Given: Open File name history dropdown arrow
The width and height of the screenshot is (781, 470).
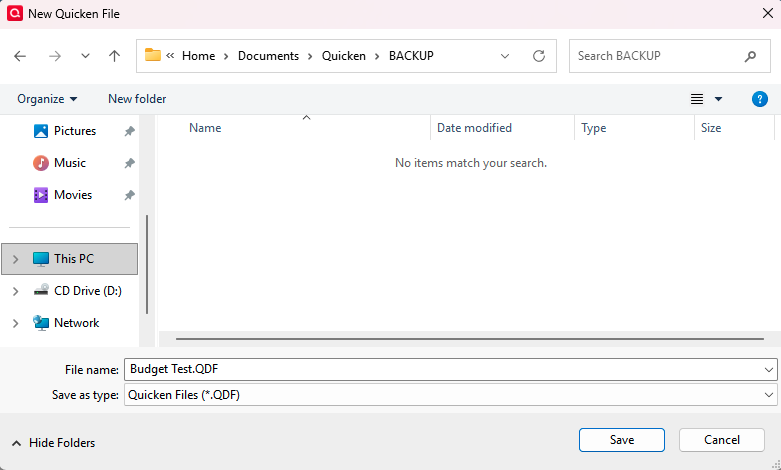Looking at the screenshot, I should (x=769, y=369).
